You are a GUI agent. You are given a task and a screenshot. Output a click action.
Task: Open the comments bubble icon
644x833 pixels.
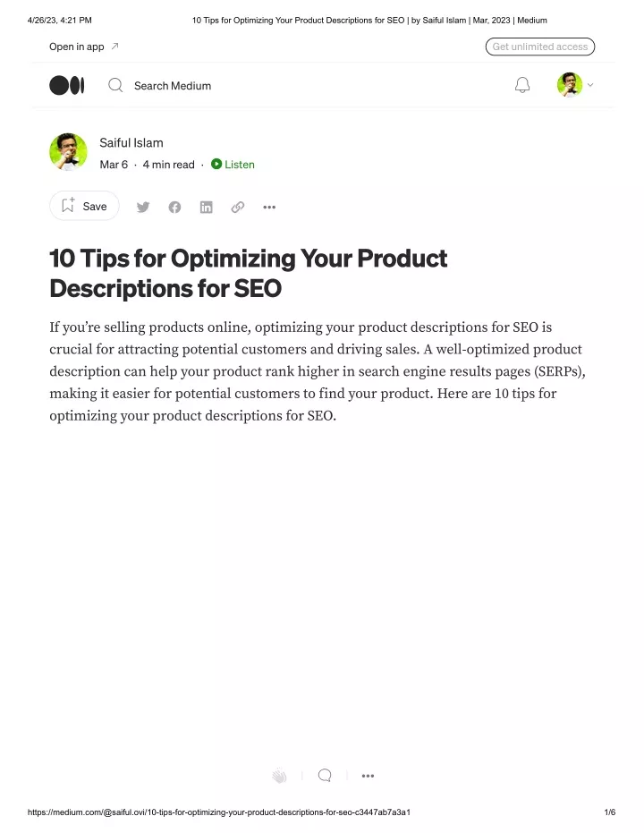tap(325, 776)
